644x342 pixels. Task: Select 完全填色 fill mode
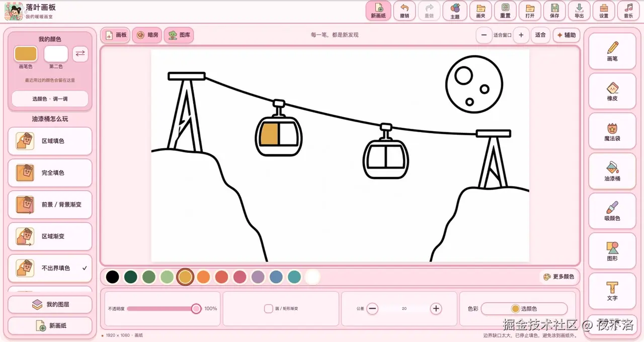click(50, 173)
